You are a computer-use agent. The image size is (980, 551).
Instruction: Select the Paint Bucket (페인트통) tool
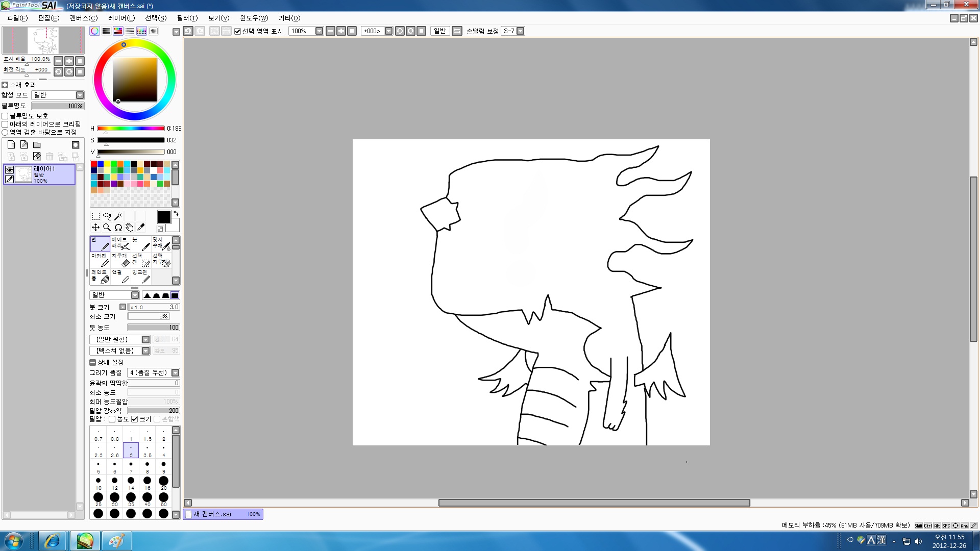click(100, 277)
